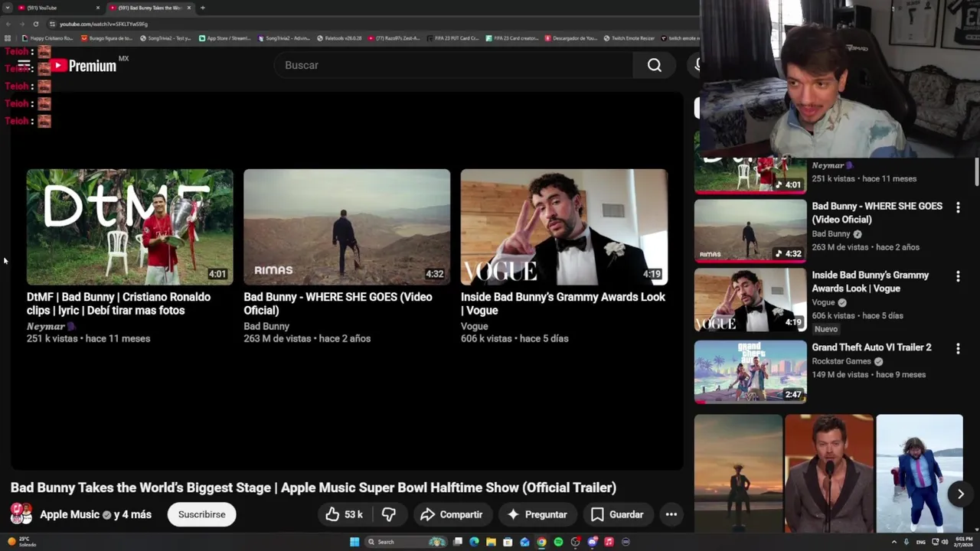Viewport: 980px width, 551px height.
Task: Click the taskbar Search box
Action: (x=406, y=542)
